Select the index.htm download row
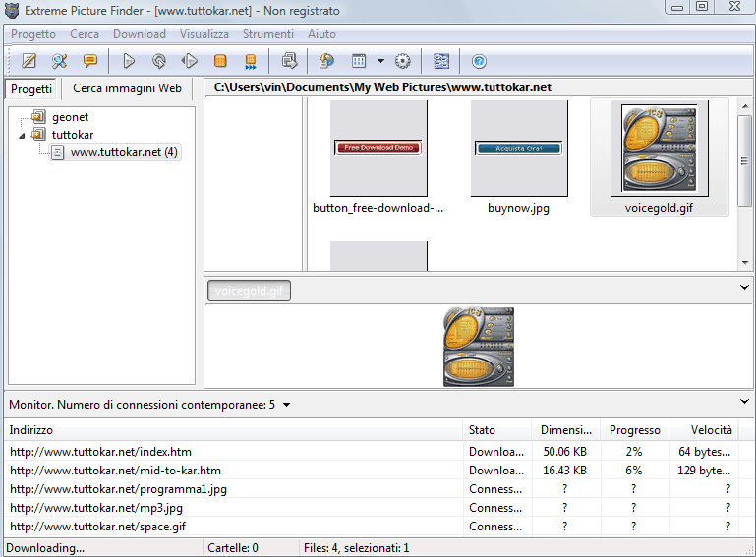This screenshot has height=557, width=756. click(100, 452)
